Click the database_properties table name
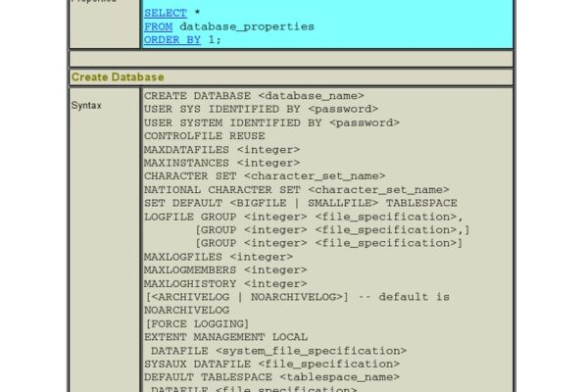This screenshot has width=588, height=392. (x=247, y=26)
